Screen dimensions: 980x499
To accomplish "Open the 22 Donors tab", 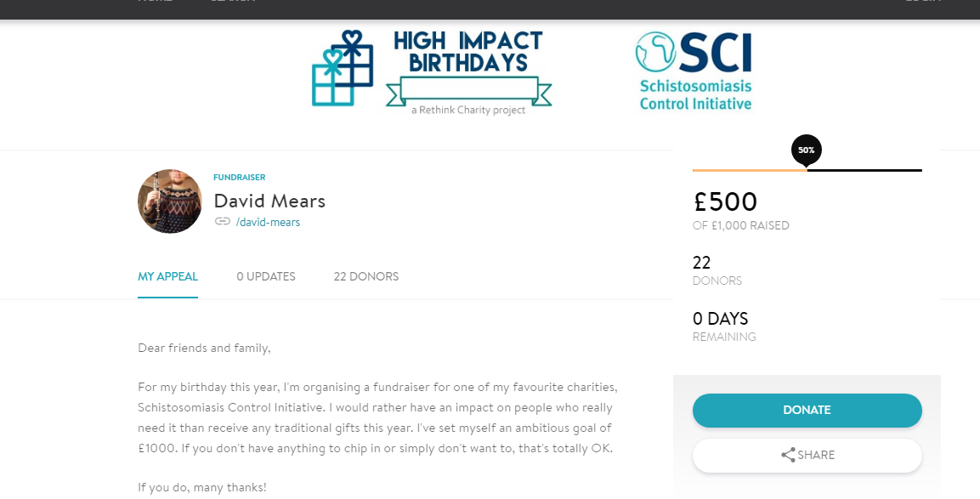I will click(366, 276).
